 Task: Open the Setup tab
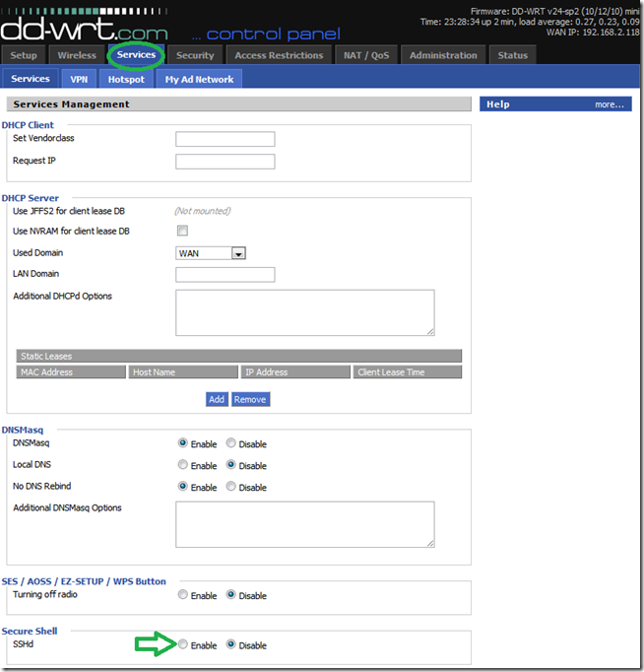click(23, 55)
